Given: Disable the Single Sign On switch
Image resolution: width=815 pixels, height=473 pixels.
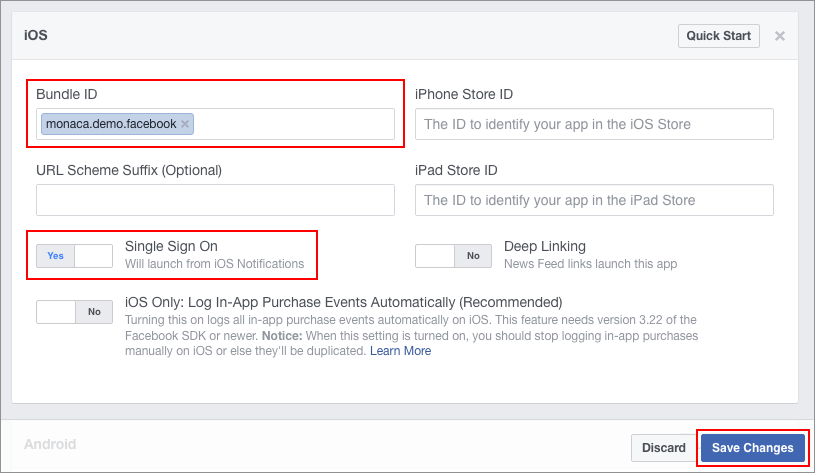Looking at the screenshot, I should [x=74, y=255].
